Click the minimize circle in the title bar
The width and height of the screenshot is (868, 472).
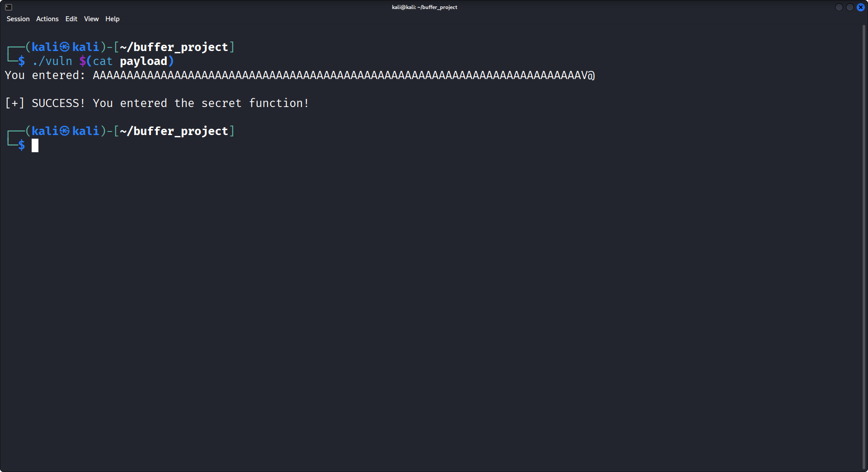pyautogui.click(x=839, y=7)
